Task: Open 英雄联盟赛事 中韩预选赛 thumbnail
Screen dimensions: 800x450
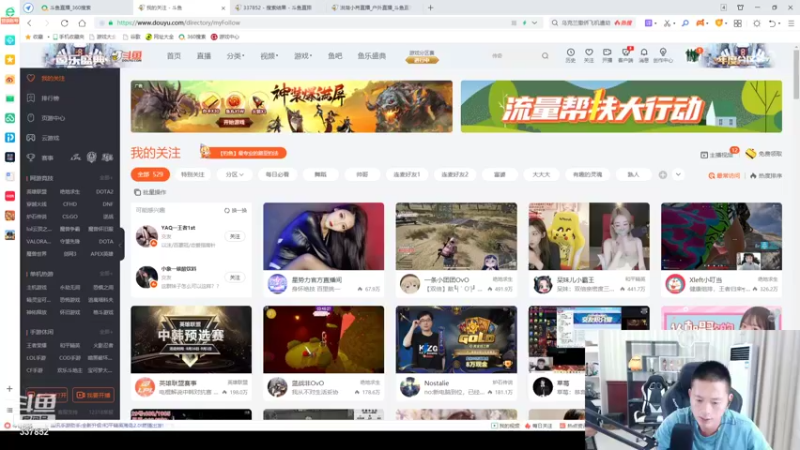Action: pos(191,339)
